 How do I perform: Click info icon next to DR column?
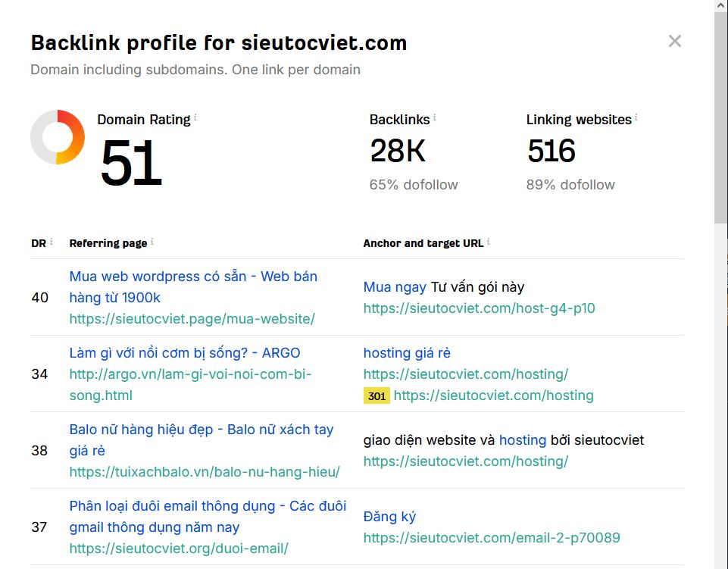(51, 242)
